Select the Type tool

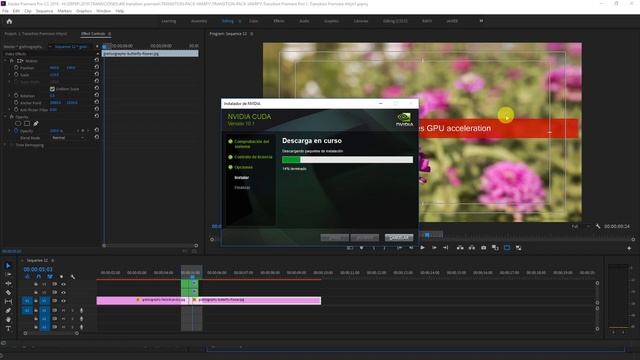click(x=8, y=329)
